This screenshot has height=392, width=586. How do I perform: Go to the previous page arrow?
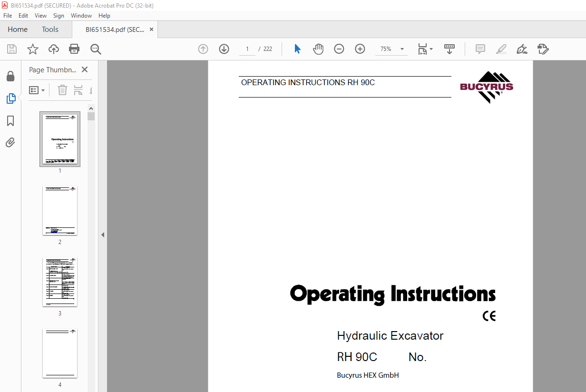[x=203, y=49]
